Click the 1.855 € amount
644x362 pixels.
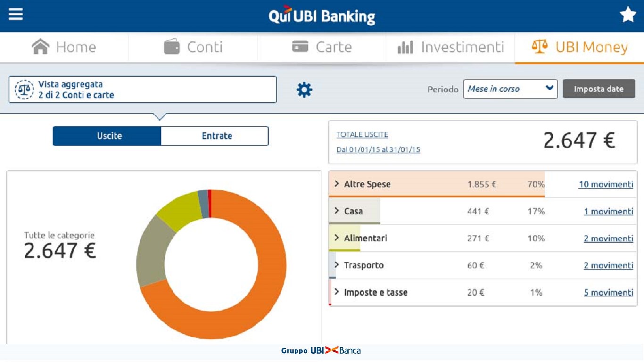click(482, 184)
